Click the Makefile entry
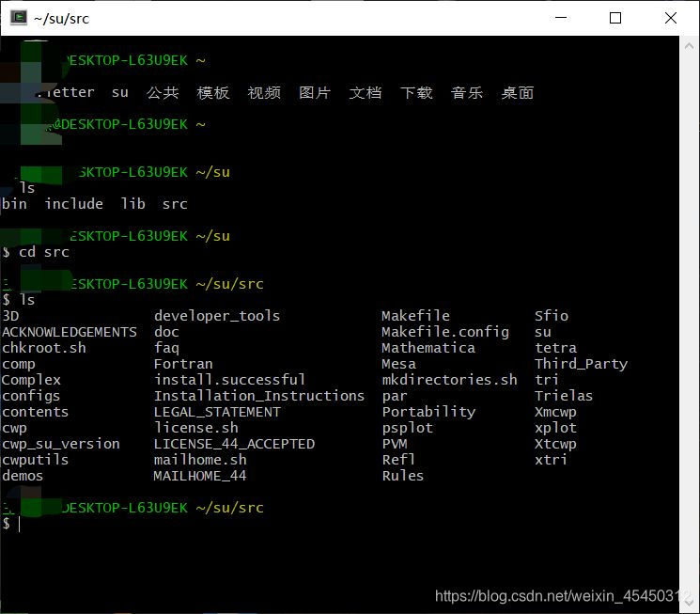 coord(415,316)
